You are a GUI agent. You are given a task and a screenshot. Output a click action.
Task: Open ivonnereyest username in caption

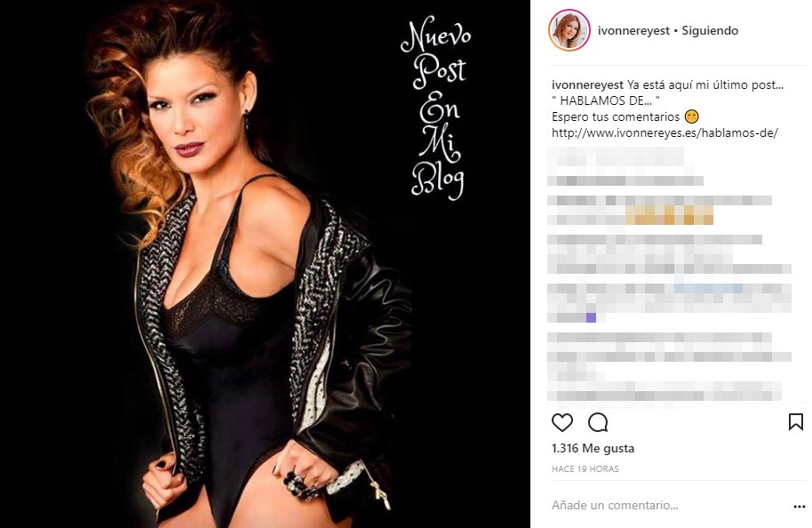(588, 85)
